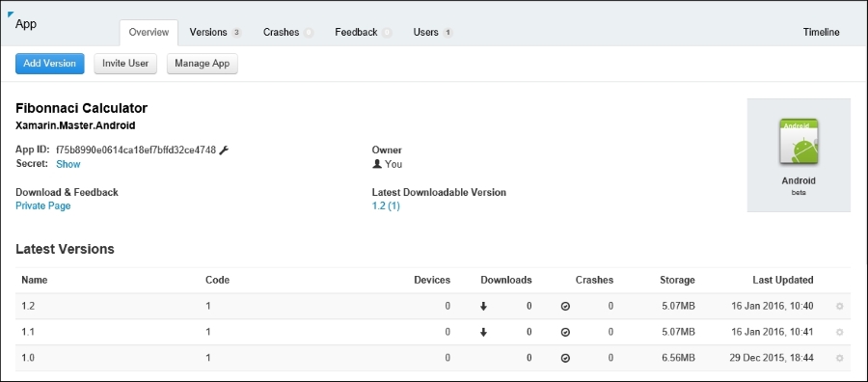Viewport: 868px width, 382px height.
Task: Select the Users tab
Action: (433, 32)
